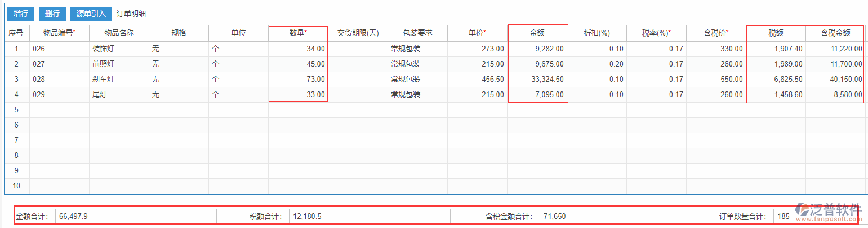Click the 规格 column header

179,33
